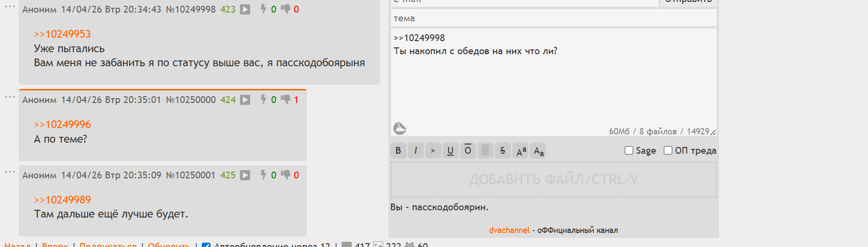The height and width of the screenshot is (247, 868).
Task: Apply subscript formatting button
Action: 539,151
